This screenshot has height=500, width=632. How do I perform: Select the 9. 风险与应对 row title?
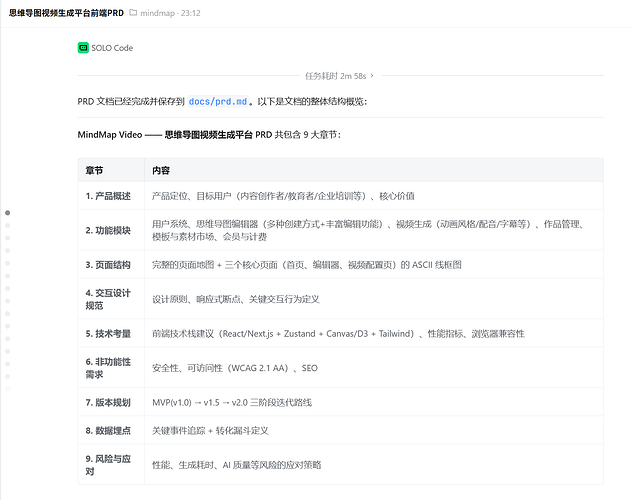(108, 465)
